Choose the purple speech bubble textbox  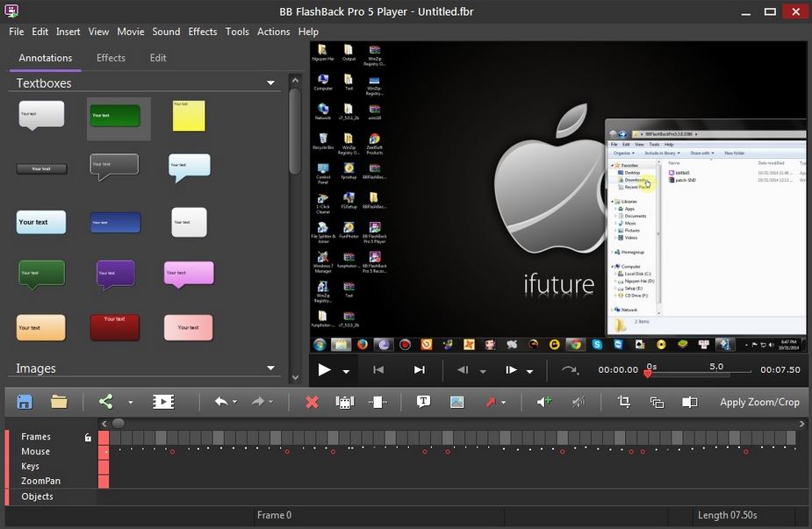pos(116,275)
